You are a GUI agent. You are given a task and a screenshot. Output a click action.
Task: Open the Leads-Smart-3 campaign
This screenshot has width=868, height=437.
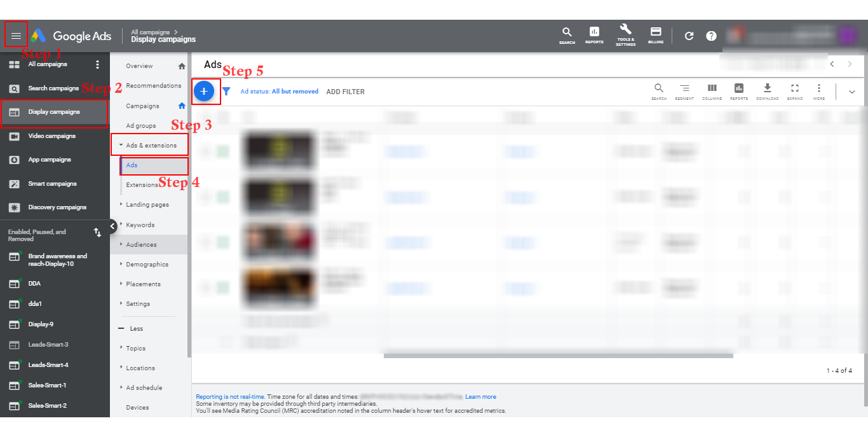click(48, 345)
